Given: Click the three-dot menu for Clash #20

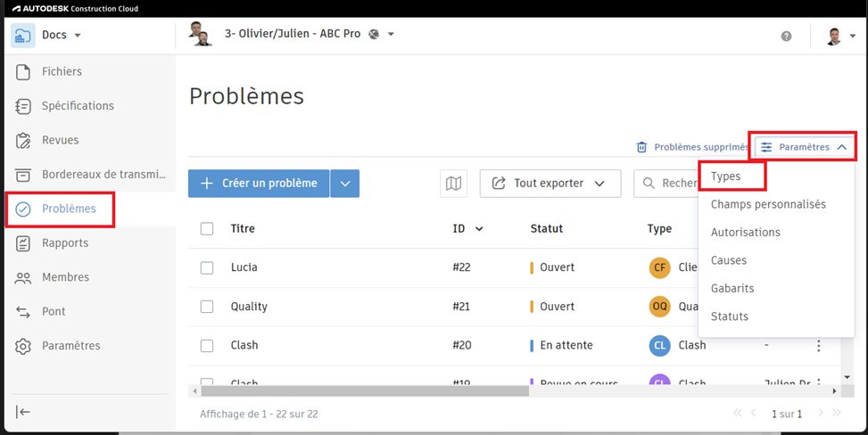Looking at the screenshot, I should (x=818, y=346).
